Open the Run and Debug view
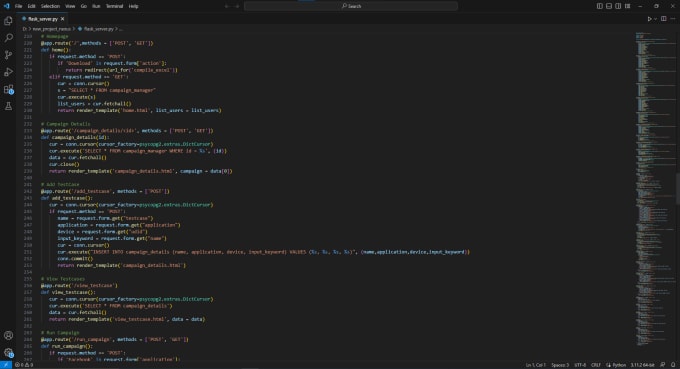 (8, 72)
